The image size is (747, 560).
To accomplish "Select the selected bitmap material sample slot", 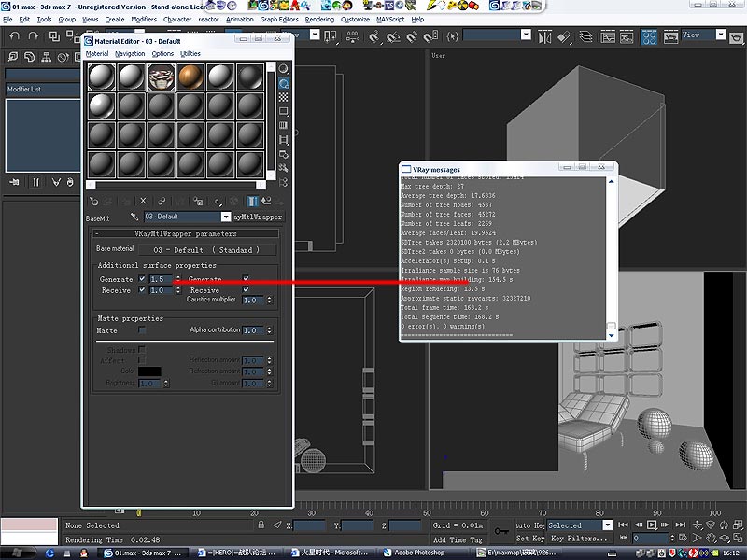I will 161,77.
